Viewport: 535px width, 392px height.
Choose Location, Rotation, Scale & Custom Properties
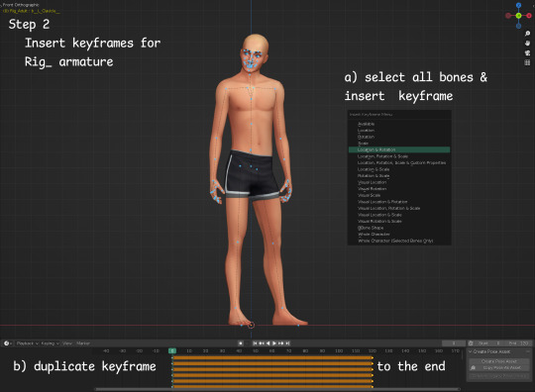(x=399, y=163)
